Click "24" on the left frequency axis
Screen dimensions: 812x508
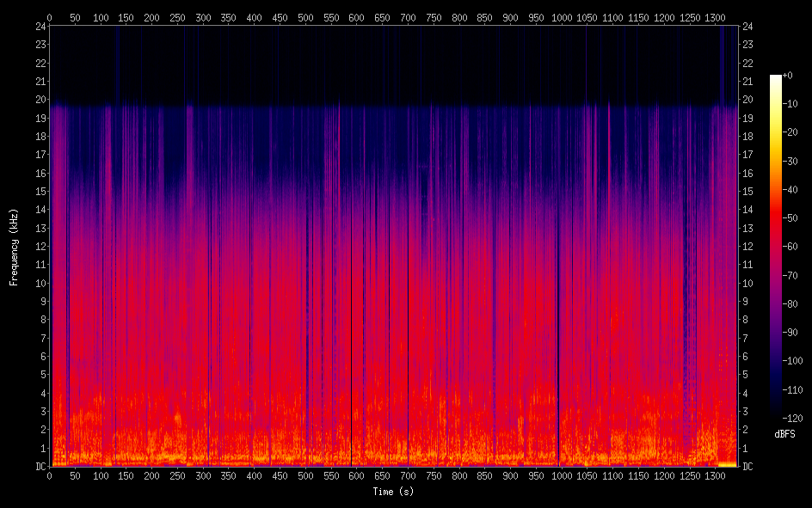[41, 27]
